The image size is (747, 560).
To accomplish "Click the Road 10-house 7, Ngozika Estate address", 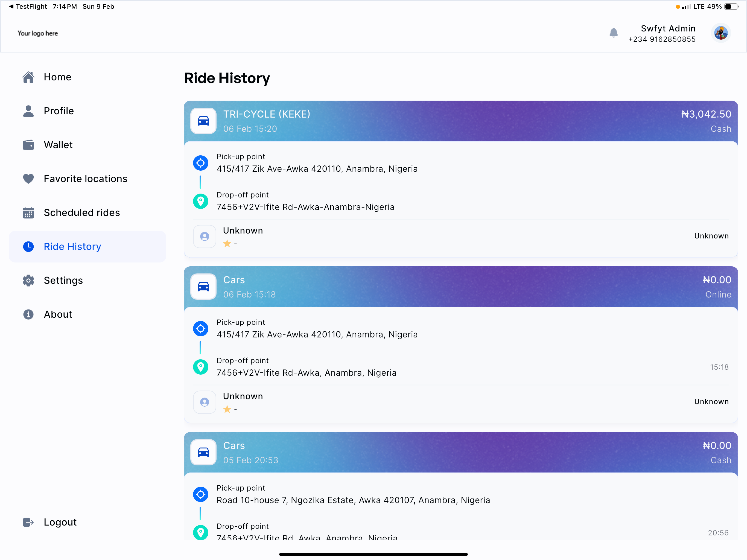I will pyautogui.click(x=353, y=500).
